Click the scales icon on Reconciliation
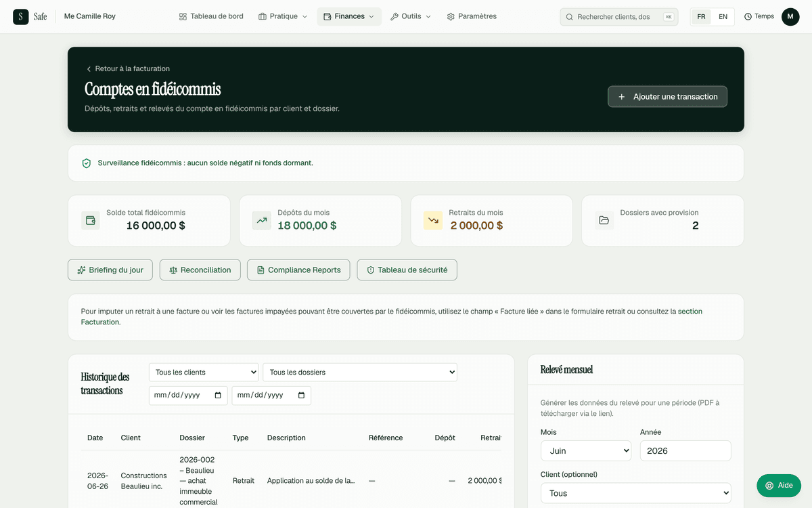Image resolution: width=812 pixels, height=508 pixels. click(x=173, y=270)
